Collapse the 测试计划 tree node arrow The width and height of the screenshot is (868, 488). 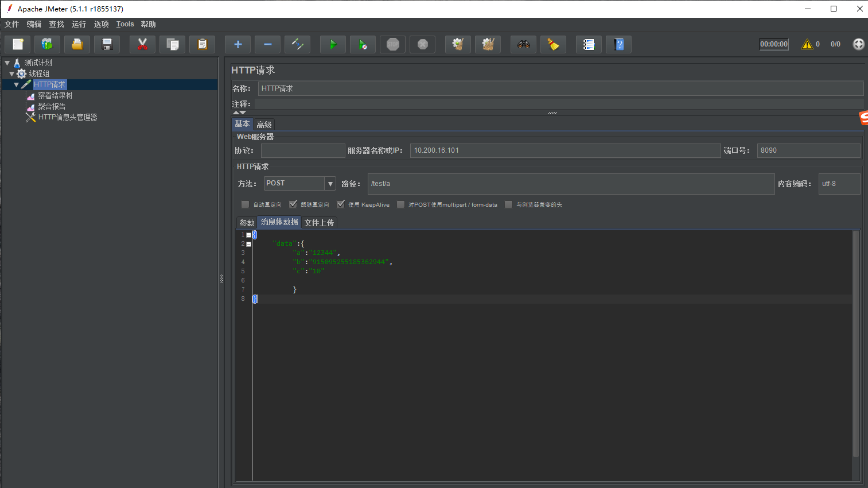point(7,63)
